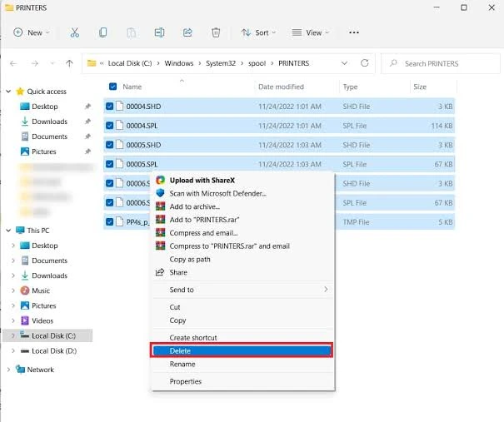Click the System32 breadcrumb

[221, 63]
